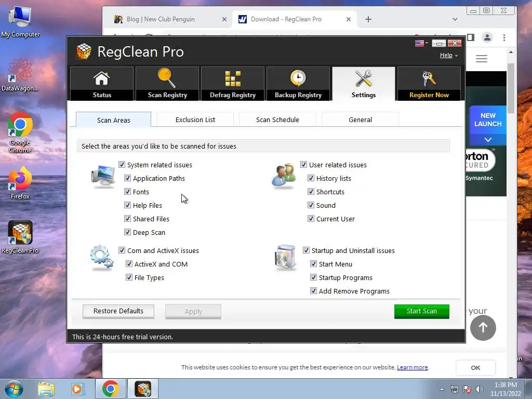
Task: Switch to Chrome in the taskbar
Action: pyautogui.click(x=111, y=389)
